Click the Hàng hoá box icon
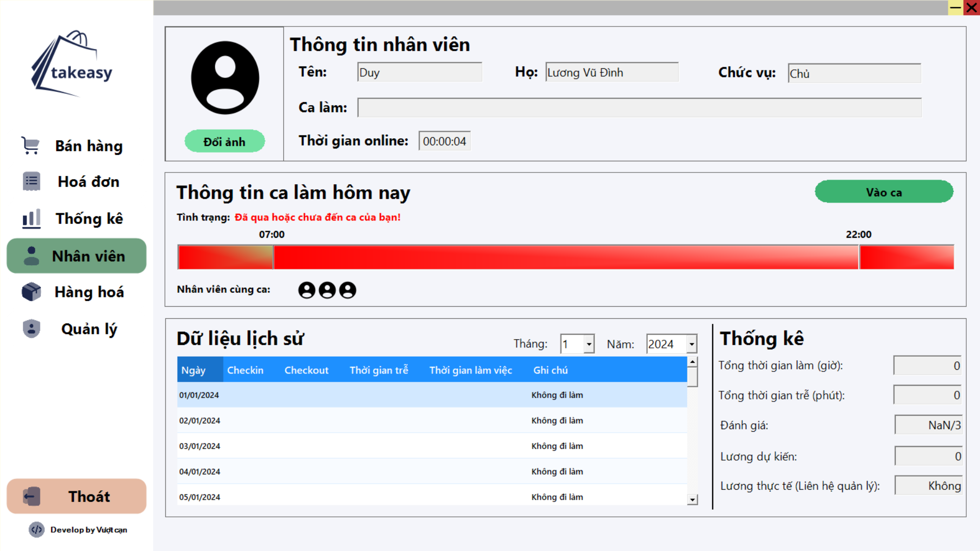Viewport: 980px width, 551px height. [31, 292]
